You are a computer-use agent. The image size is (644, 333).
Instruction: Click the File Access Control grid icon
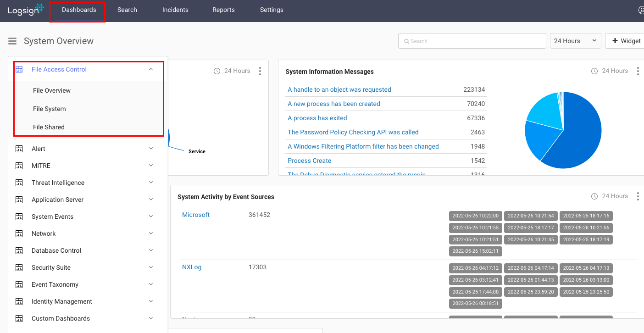click(x=19, y=69)
